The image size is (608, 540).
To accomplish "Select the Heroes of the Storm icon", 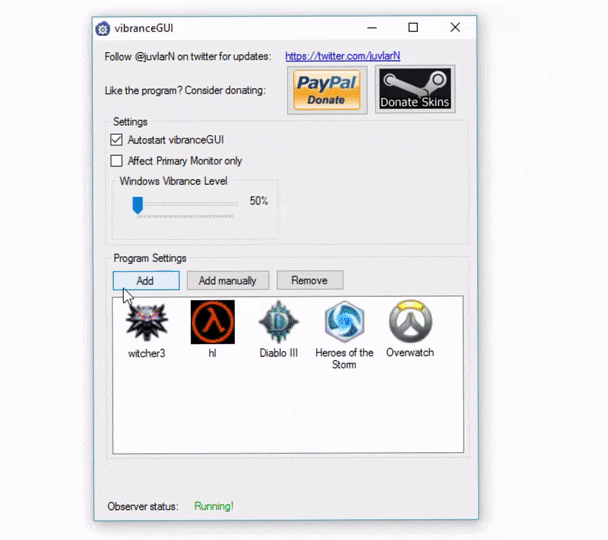I will (x=344, y=321).
